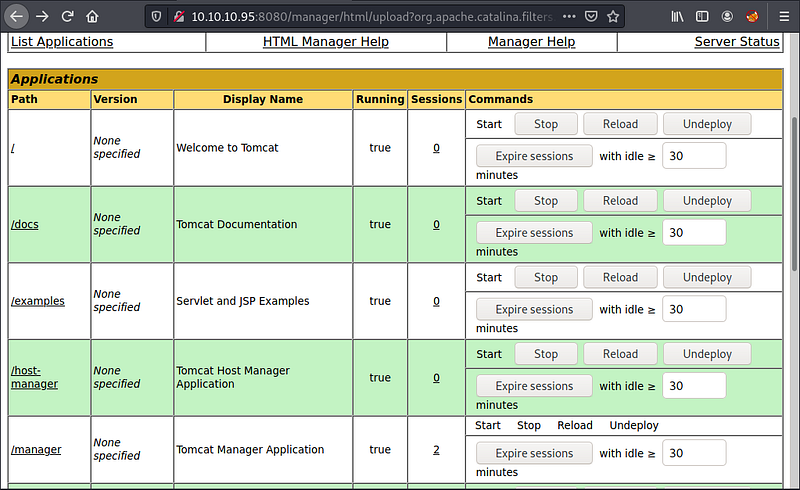Click the red extension icon in toolbar
Image resolution: width=800 pixels, height=490 pixels.
click(752, 17)
